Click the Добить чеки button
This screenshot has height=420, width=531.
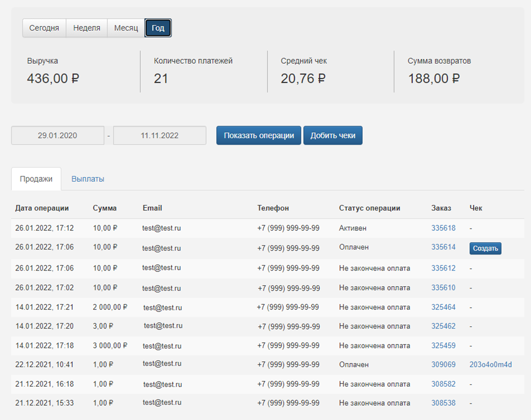[333, 135]
